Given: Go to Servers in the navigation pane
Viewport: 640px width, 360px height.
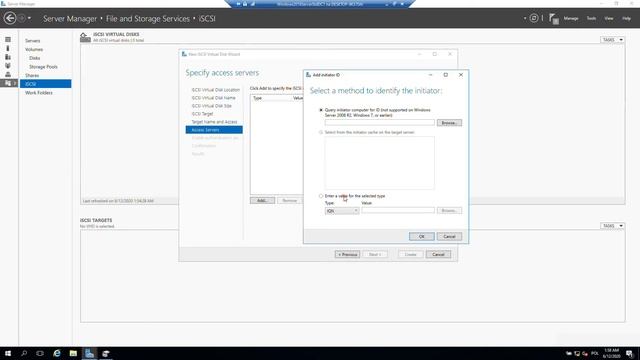Looking at the screenshot, I should tap(33, 41).
